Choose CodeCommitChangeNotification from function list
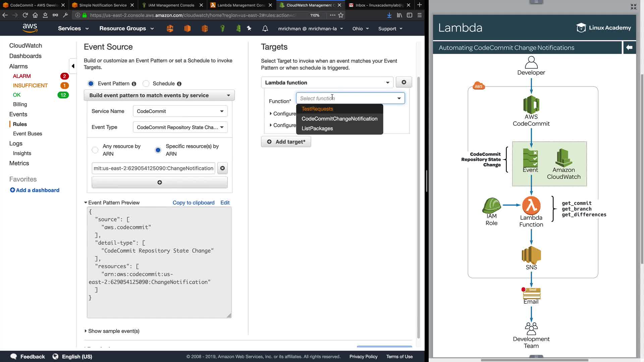Image resolution: width=644 pixels, height=362 pixels. (x=339, y=119)
